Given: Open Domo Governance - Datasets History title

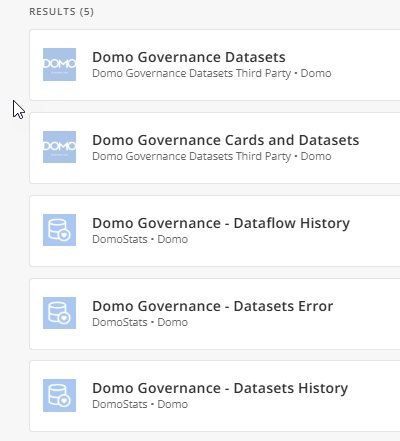Looking at the screenshot, I should point(220,388).
